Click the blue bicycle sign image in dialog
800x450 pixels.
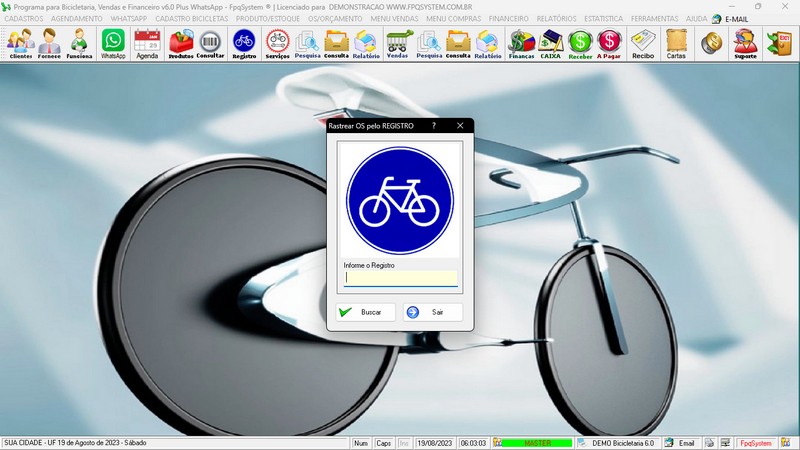(400, 200)
